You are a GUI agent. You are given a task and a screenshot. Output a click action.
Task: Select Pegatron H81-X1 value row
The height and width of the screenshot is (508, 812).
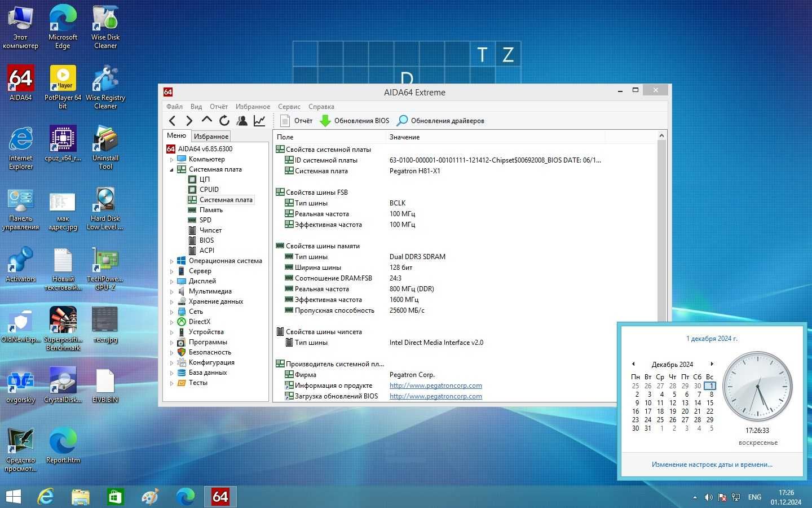[414, 171]
